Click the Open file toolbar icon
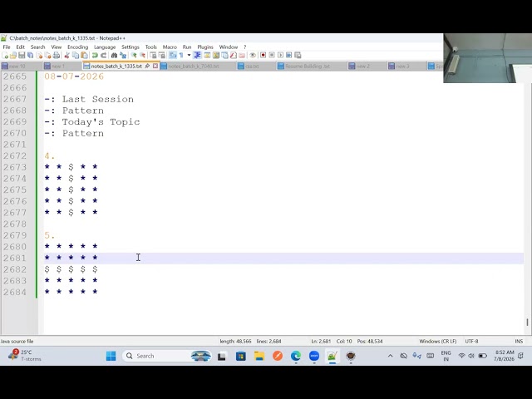 point(13,55)
